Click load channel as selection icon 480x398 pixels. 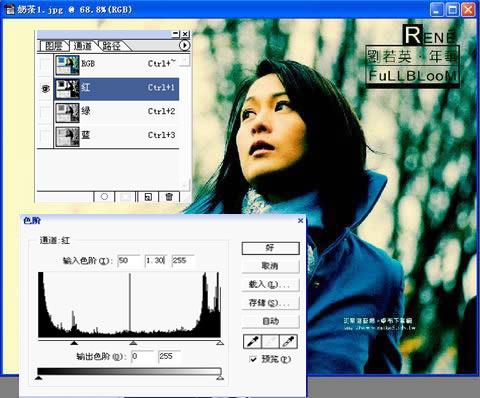(x=104, y=197)
